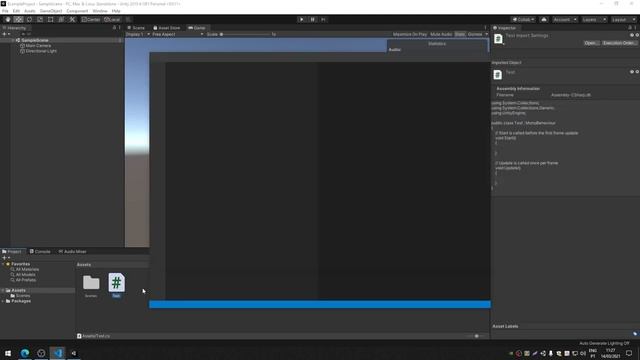Select the Hand tool in the toolbar

[x=8, y=20]
